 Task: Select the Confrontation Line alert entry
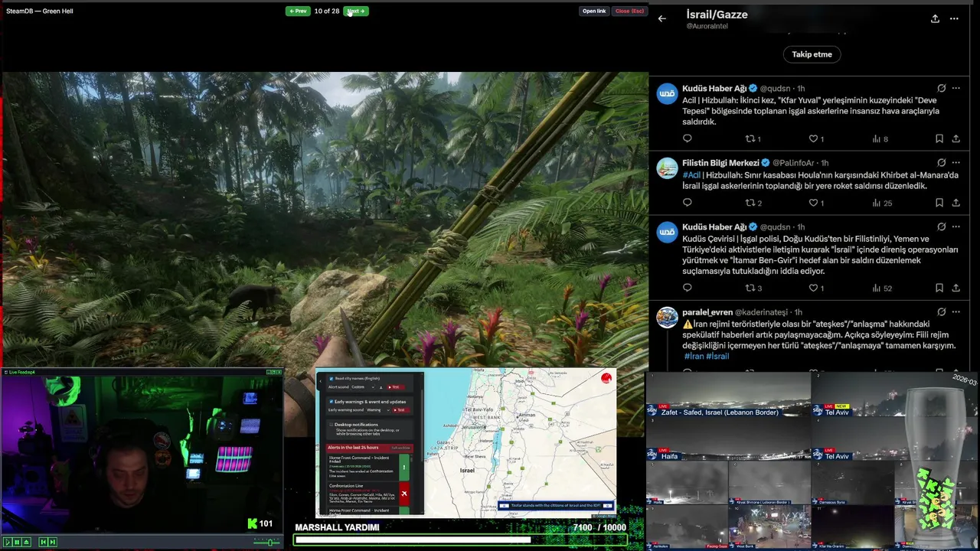(367, 494)
